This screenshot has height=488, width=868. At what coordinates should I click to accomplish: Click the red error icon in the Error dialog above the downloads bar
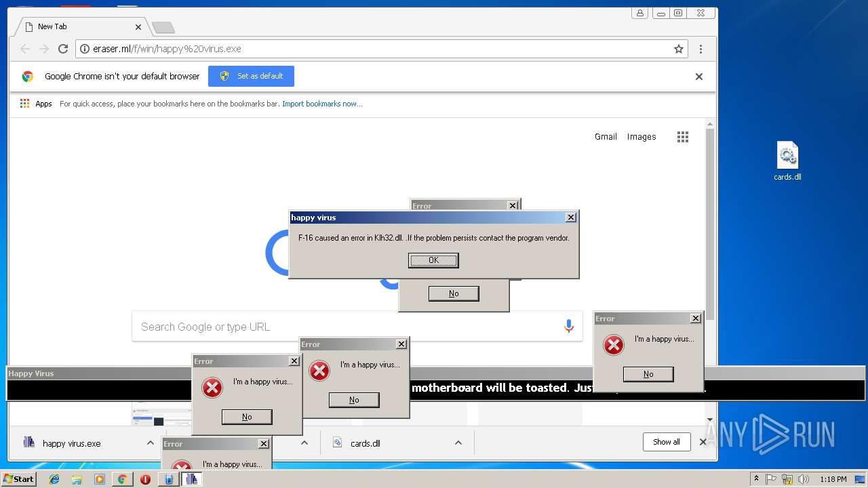click(x=212, y=388)
